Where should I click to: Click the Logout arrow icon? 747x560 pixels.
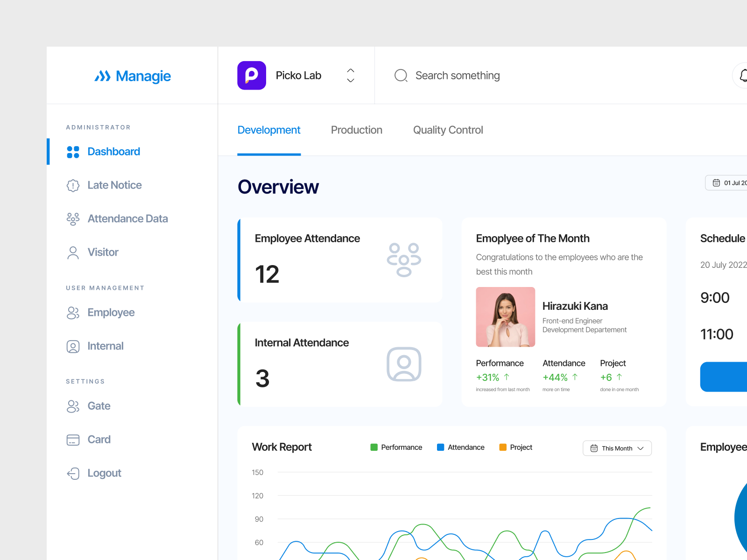pyautogui.click(x=73, y=473)
